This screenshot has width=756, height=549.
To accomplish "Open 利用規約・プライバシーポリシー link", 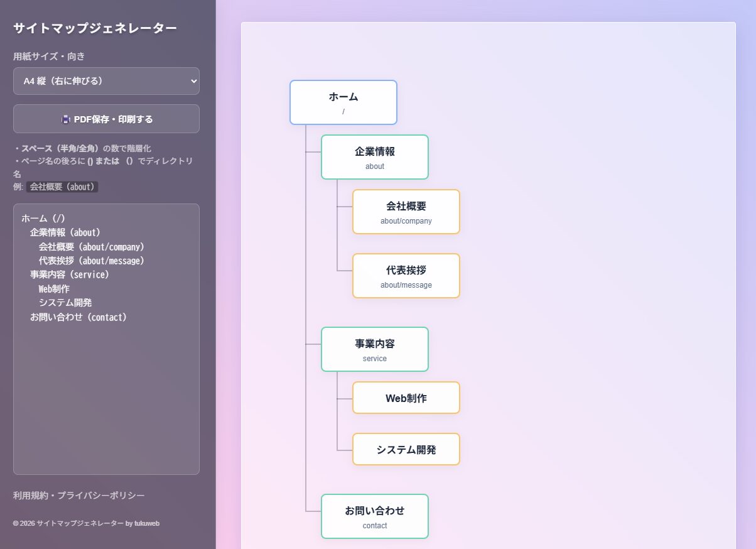I will (79, 496).
